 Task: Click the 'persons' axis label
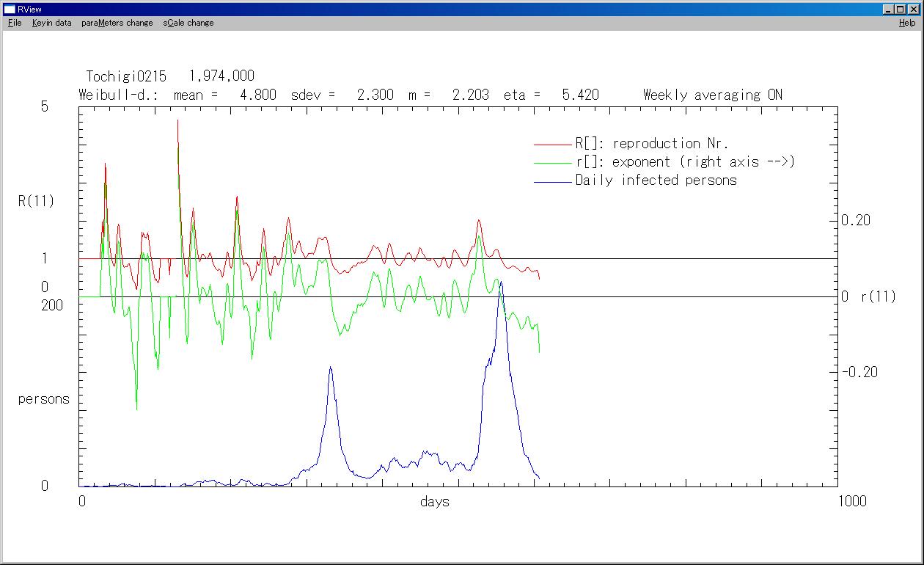pyautogui.click(x=44, y=399)
